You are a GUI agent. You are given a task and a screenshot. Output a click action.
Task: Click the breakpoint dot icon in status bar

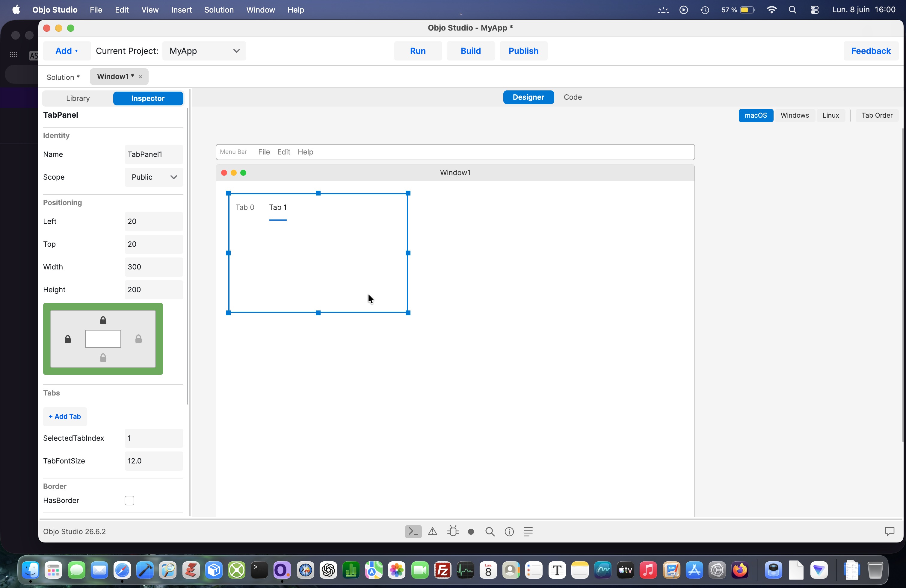point(471,532)
